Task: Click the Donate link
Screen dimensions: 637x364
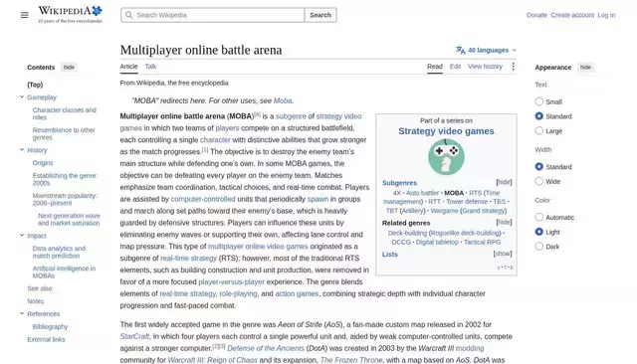Action: tap(536, 15)
